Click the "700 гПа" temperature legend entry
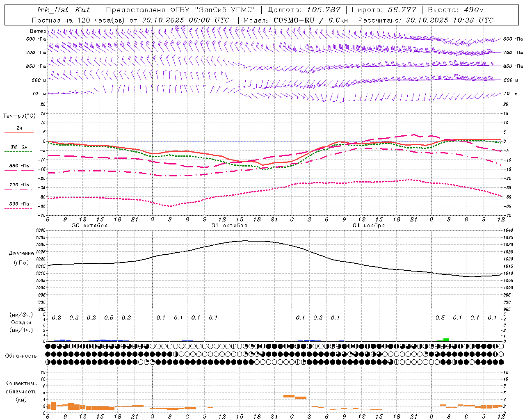The height and width of the screenshot is (420, 525). pyautogui.click(x=19, y=185)
